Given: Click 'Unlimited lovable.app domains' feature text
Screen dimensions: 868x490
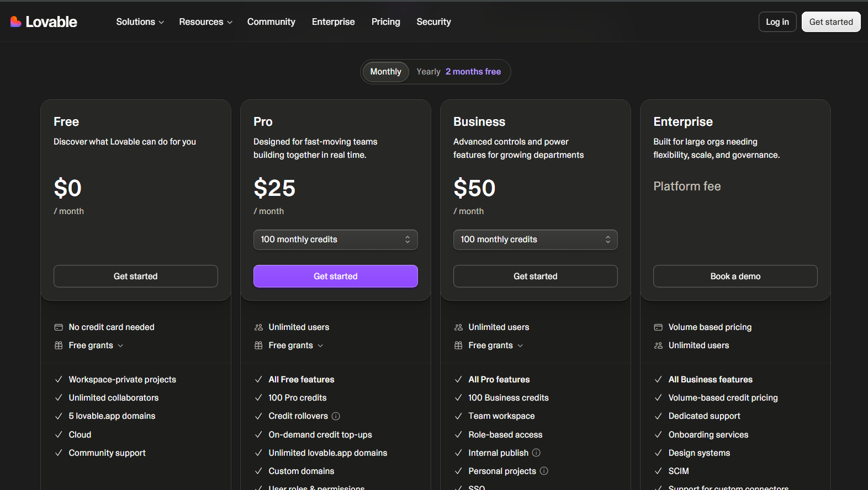Looking at the screenshot, I should pos(328,452).
